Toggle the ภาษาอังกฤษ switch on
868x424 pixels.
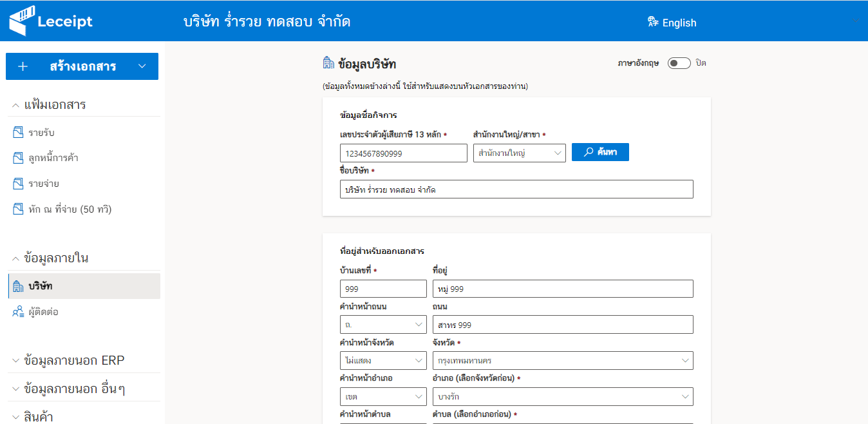679,63
